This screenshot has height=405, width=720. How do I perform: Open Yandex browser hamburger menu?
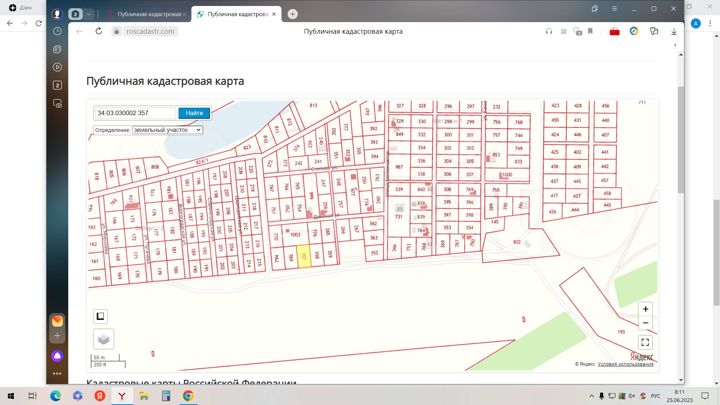614,9
